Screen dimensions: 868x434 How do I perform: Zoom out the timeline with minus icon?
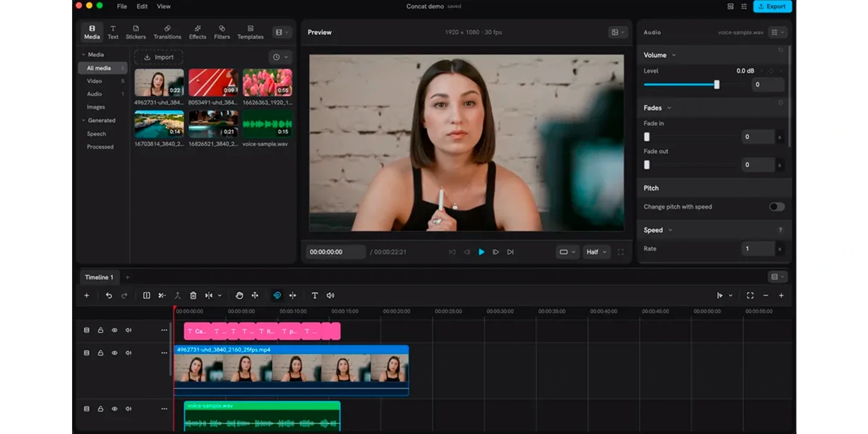click(766, 296)
